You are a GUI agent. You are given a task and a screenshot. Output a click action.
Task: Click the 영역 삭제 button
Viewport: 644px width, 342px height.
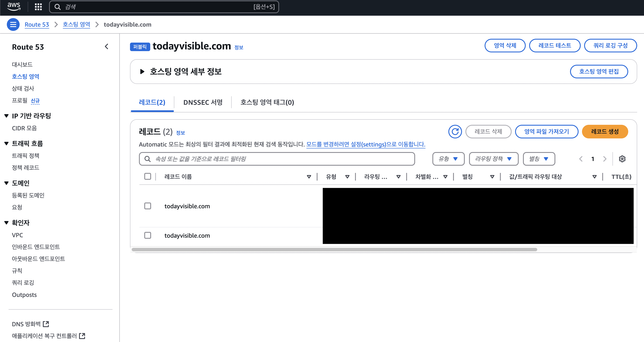(x=505, y=46)
